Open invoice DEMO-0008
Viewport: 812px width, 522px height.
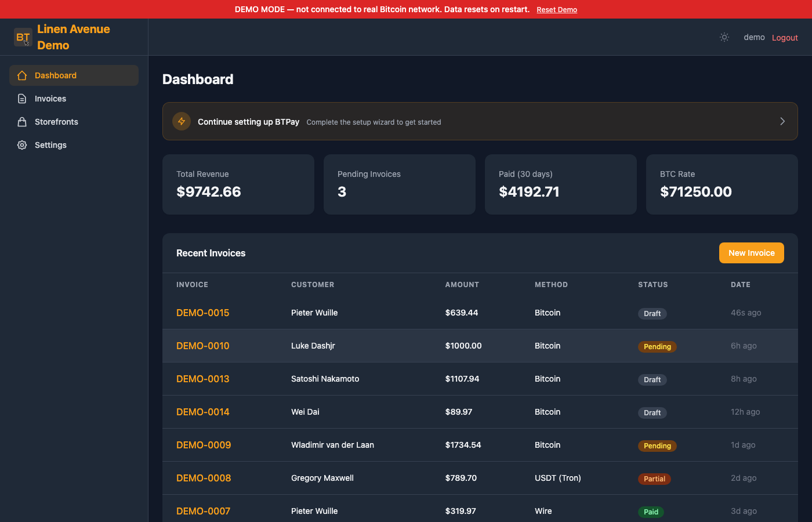[x=204, y=478]
